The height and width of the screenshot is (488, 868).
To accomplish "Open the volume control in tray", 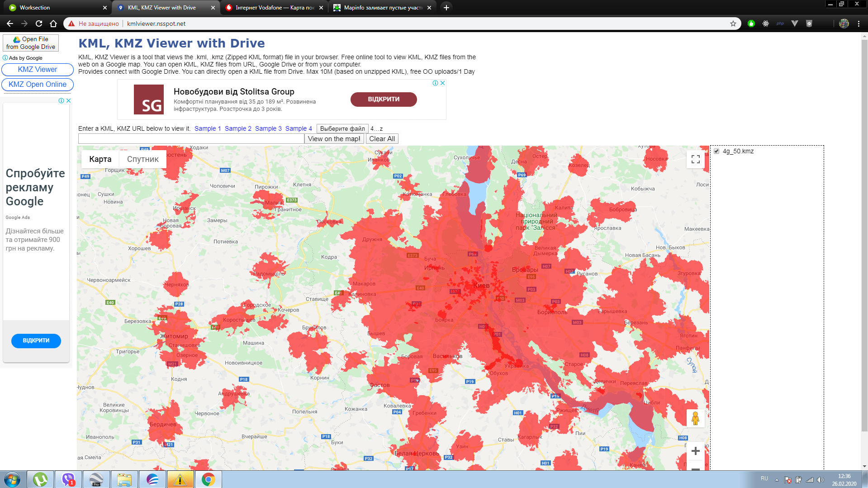I will click(821, 480).
